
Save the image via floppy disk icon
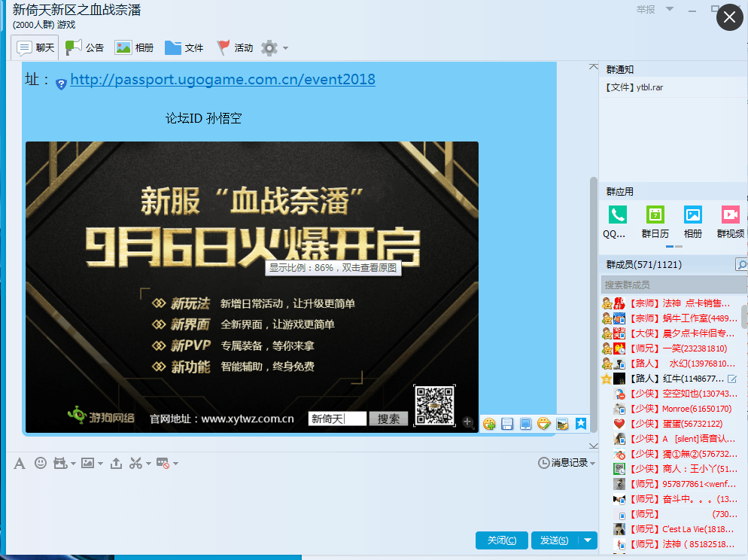click(507, 424)
